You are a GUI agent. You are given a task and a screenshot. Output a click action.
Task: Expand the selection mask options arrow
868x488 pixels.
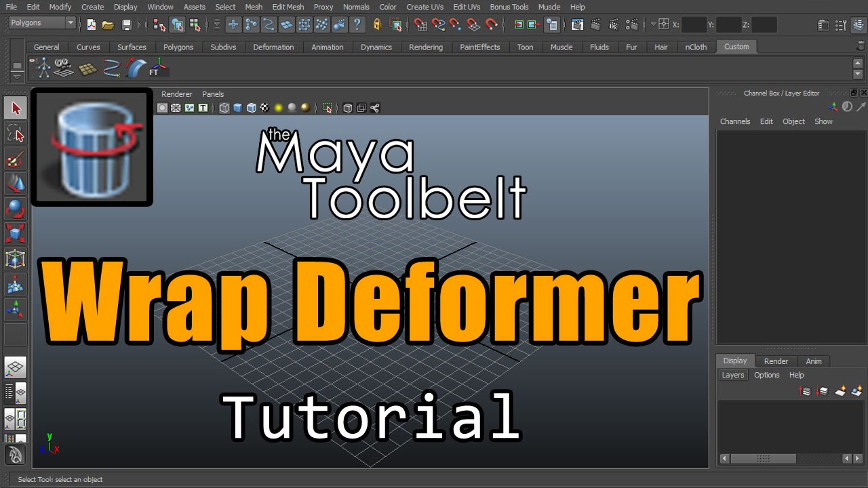point(217,25)
